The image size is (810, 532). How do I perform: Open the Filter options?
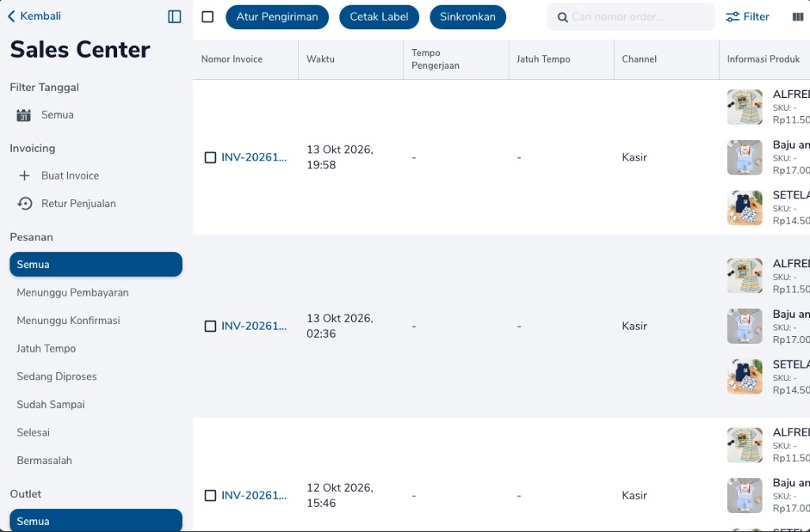pyautogui.click(x=748, y=17)
